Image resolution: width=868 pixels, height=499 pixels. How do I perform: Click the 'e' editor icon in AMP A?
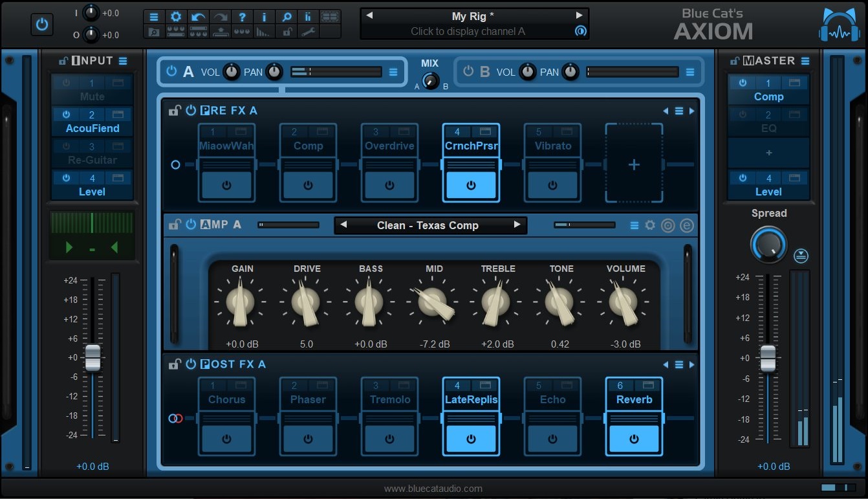click(687, 225)
